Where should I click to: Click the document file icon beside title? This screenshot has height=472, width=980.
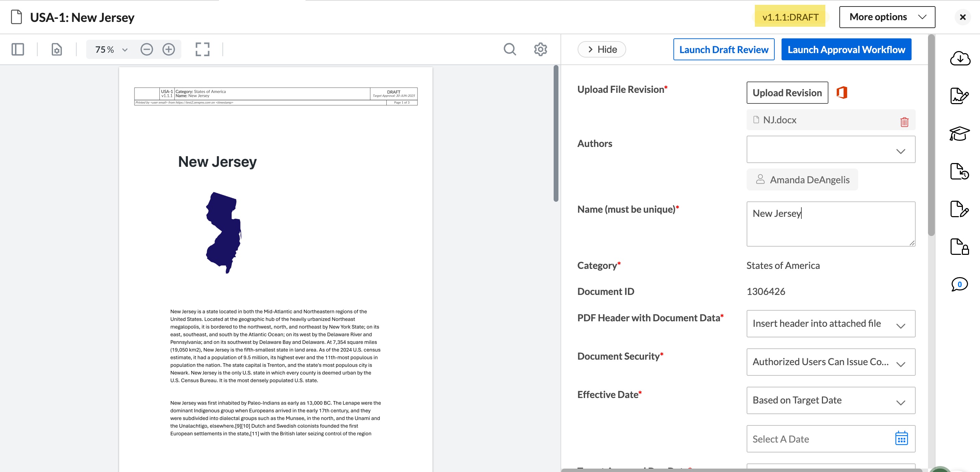point(16,17)
